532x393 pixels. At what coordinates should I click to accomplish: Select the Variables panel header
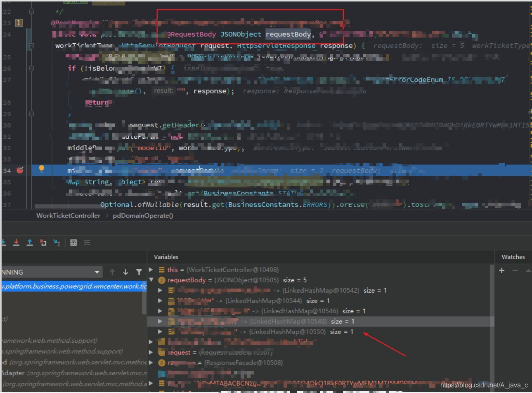click(166, 257)
